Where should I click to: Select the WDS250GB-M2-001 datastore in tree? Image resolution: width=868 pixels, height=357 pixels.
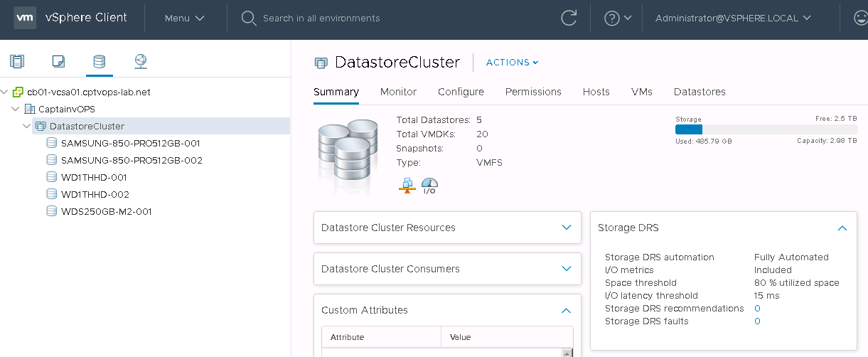[106, 211]
